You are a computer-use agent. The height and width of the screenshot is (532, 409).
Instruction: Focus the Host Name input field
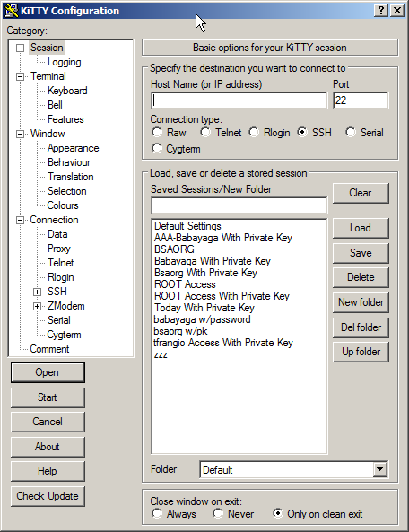239,100
